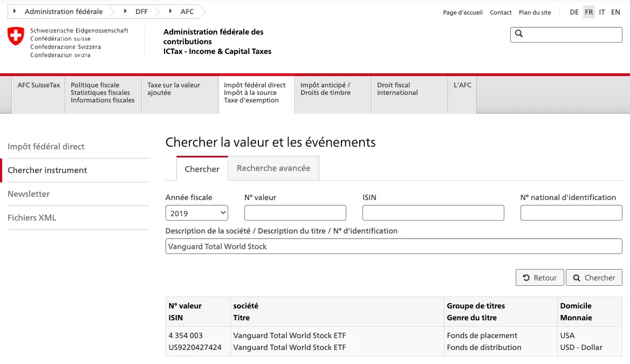Click Administration fédérale des contributions title
The image size is (630, 364).
[x=214, y=37]
